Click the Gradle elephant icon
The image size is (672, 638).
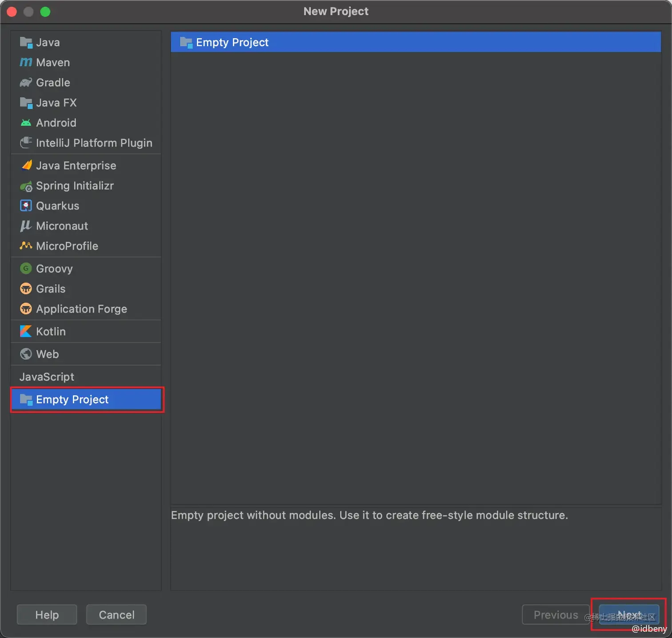click(x=26, y=83)
